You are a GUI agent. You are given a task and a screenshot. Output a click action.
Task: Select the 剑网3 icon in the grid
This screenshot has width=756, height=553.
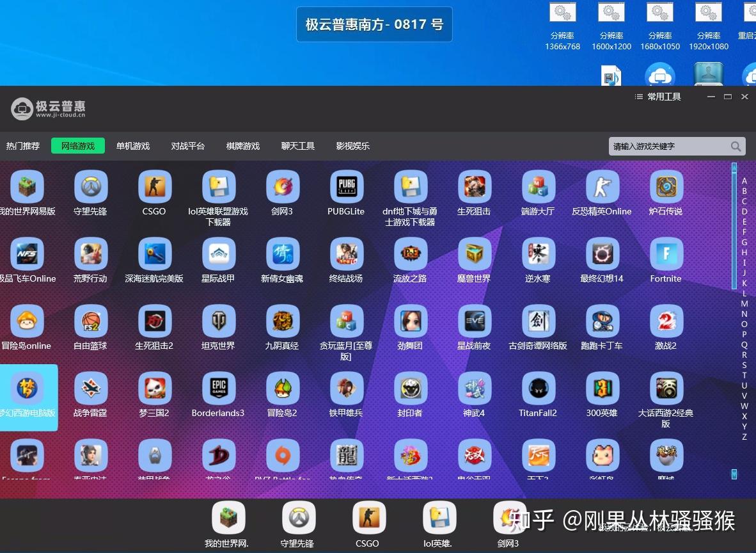click(283, 186)
